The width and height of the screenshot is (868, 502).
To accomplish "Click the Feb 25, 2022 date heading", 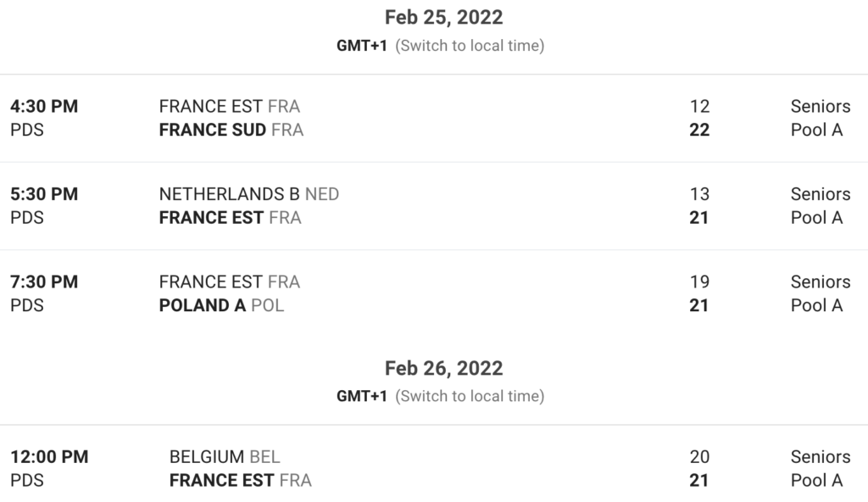I will point(444,17).
